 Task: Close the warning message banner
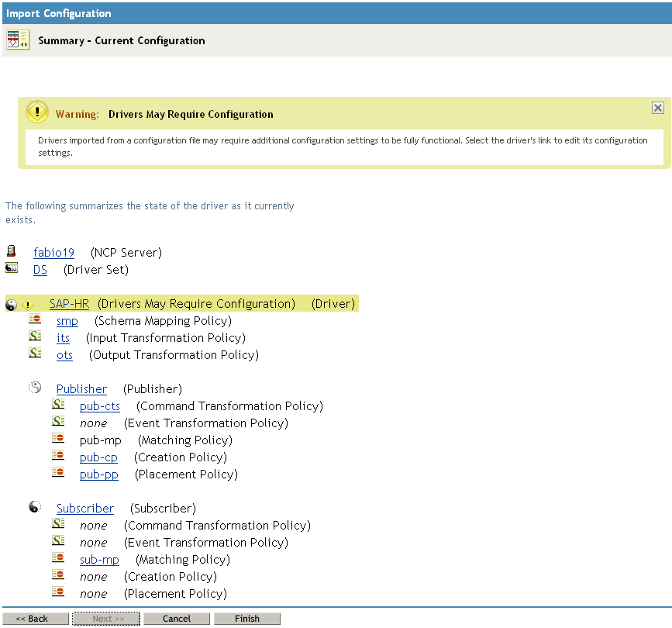click(x=657, y=108)
